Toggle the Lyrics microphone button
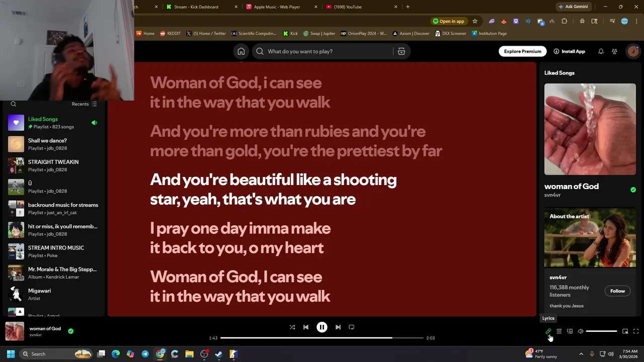This screenshot has width=644, height=362. pyautogui.click(x=548, y=331)
